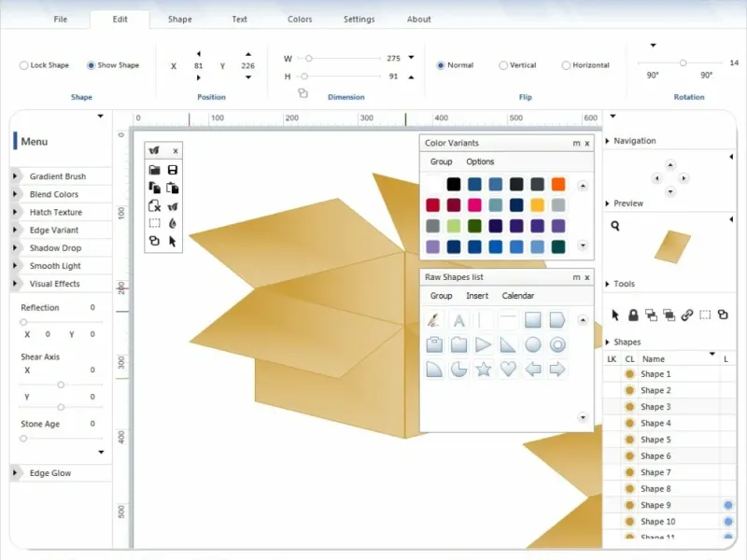Open the File tab
The height and width of the screenshot is (560, 747).
[61, 20]
